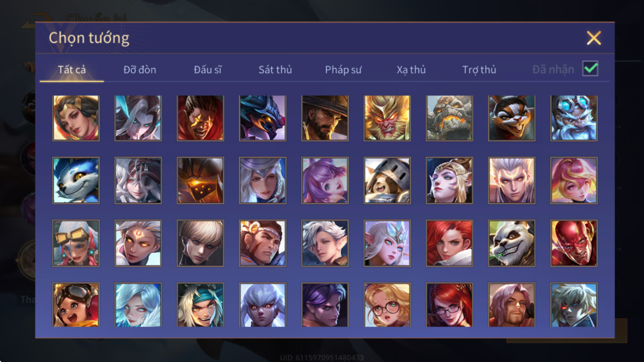The image size is (644, 362).
Task: Show the Xạ thủ hero list
Action: (x=411, y=69)
